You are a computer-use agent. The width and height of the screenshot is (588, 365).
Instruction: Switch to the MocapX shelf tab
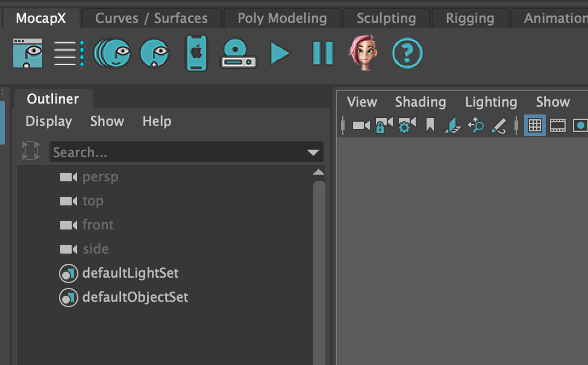(x=41, y=18)
